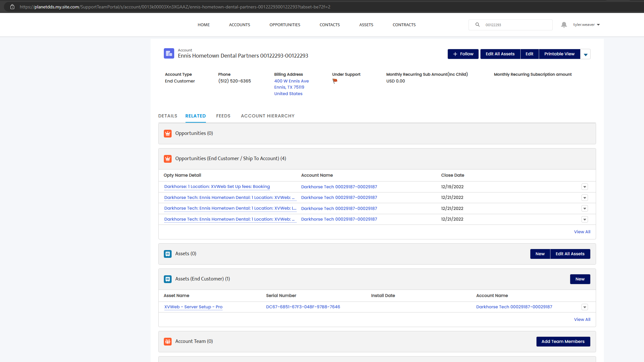Open row actions for third Darkhorse Tech opportunity

[584, 209]
